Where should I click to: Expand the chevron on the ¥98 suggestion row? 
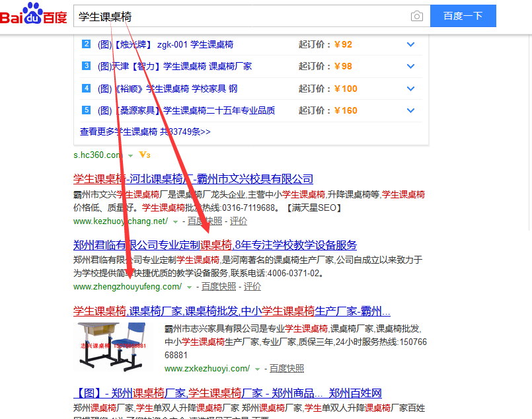410,66
